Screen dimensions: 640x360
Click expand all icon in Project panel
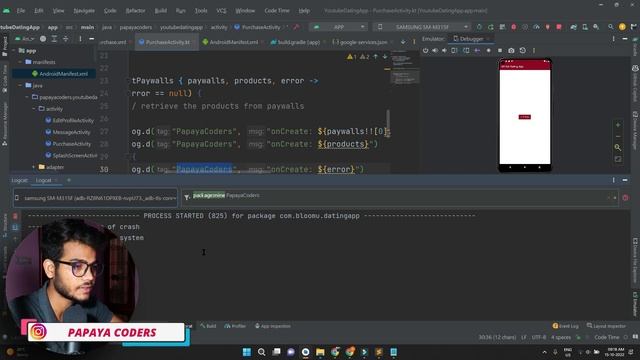pyautogui.click(x=54, y=39)
